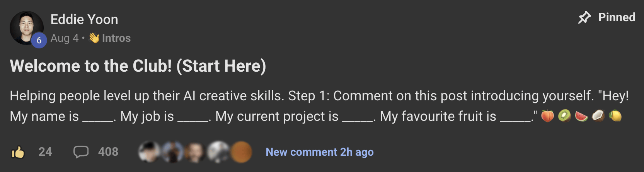Click the pin icon beside Pinned
The width and height of the screenshot is (644, 172).
click(x=584, y=17)
